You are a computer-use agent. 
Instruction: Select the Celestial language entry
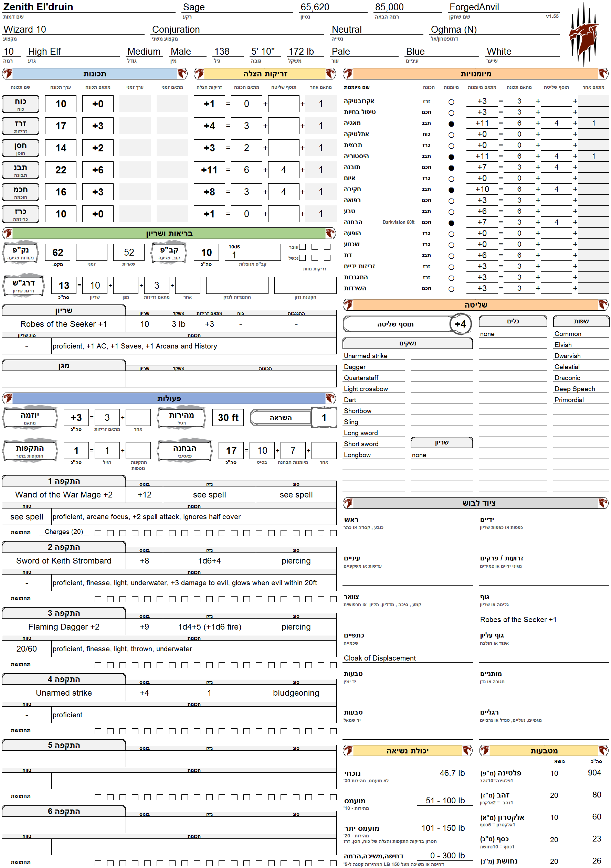[x=581, y=367]
